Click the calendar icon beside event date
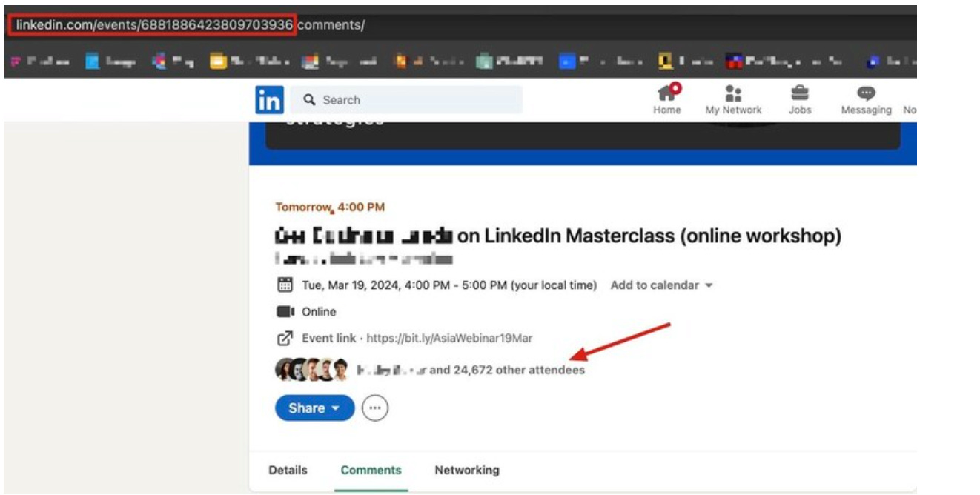The image size is (980, 495). (x=285, y=285)
